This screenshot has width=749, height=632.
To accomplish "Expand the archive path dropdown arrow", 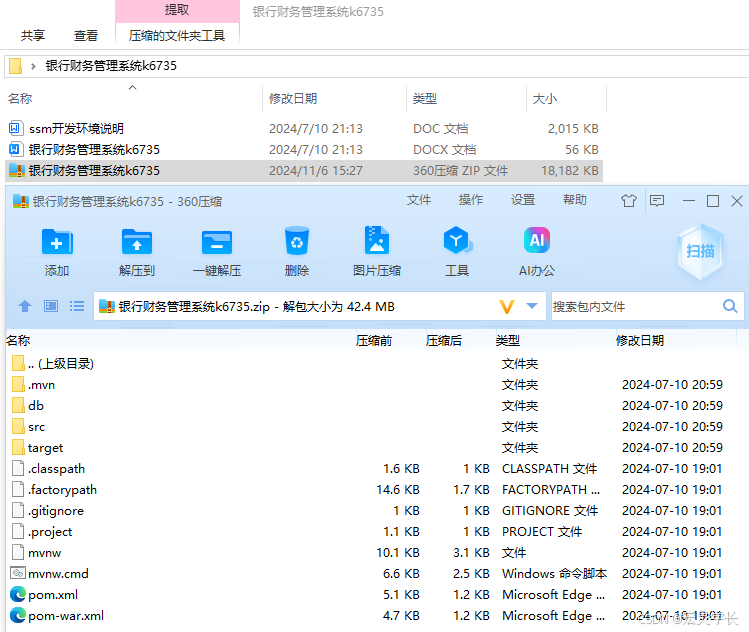I will (x=532, y=306).
